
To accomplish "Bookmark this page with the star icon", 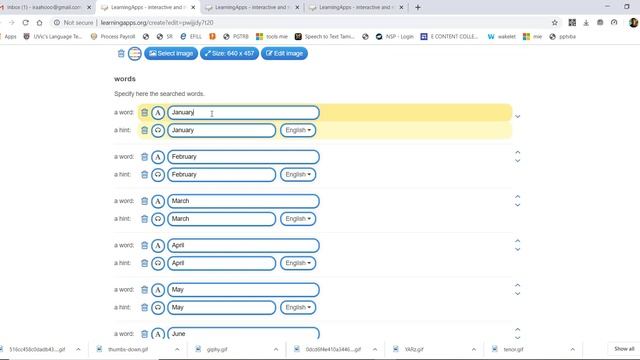I will pos(555,23).
